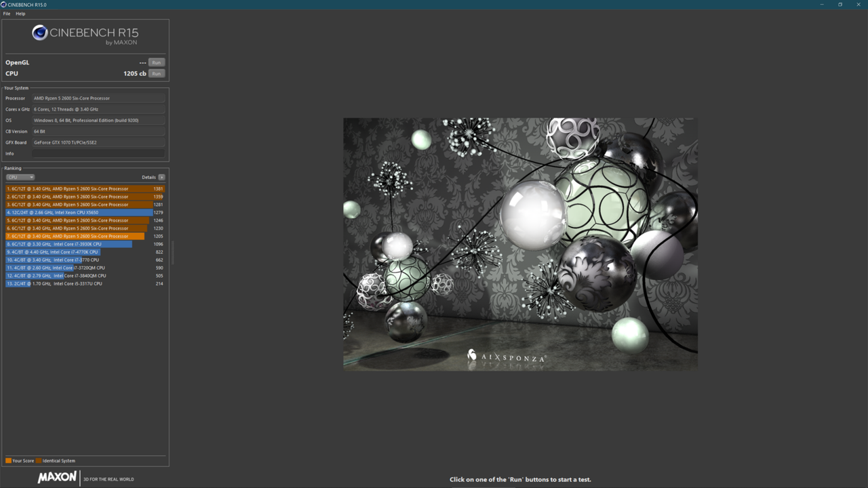Select ranking entry 6 with score 1230
This screenshot has height=488, width=868.
point(85,228)
